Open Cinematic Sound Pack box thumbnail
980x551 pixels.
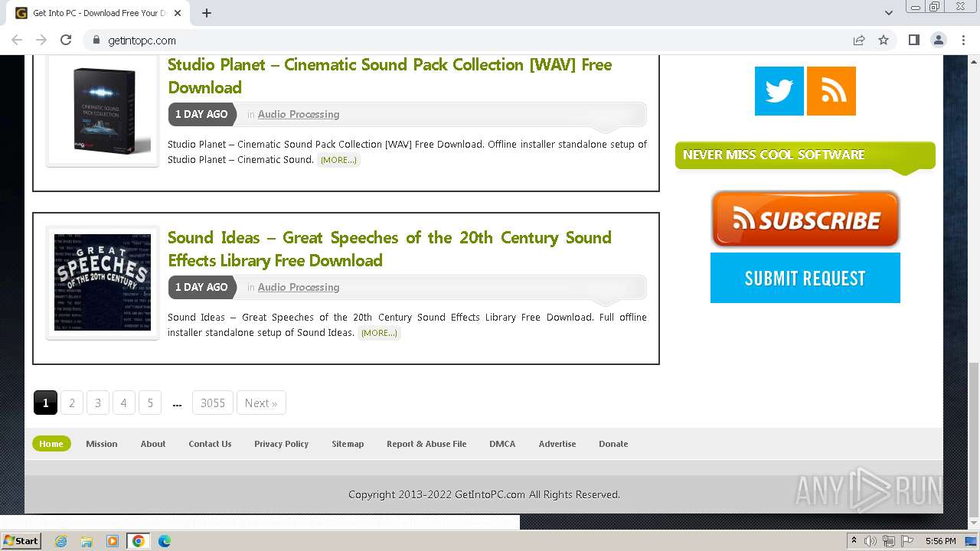tap(103, 109)
